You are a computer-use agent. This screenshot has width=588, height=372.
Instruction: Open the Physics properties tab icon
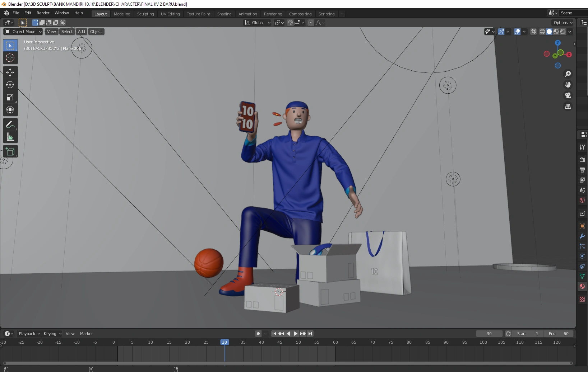582,256
